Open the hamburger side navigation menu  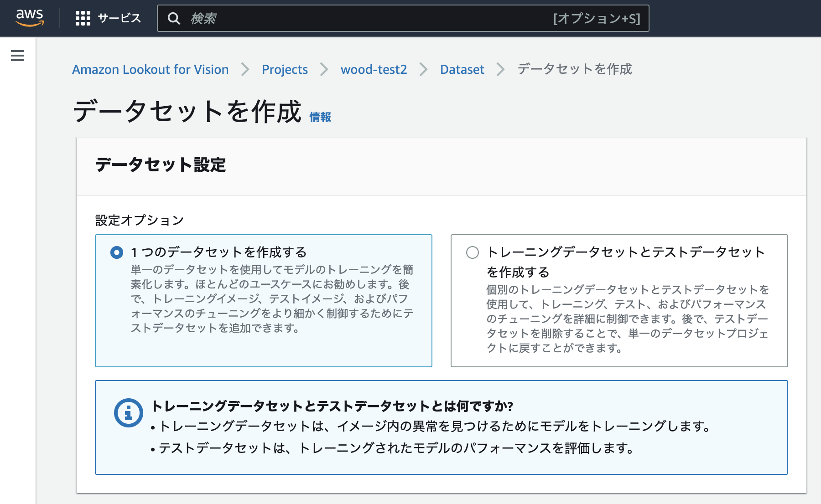click(x=17, y=56)
